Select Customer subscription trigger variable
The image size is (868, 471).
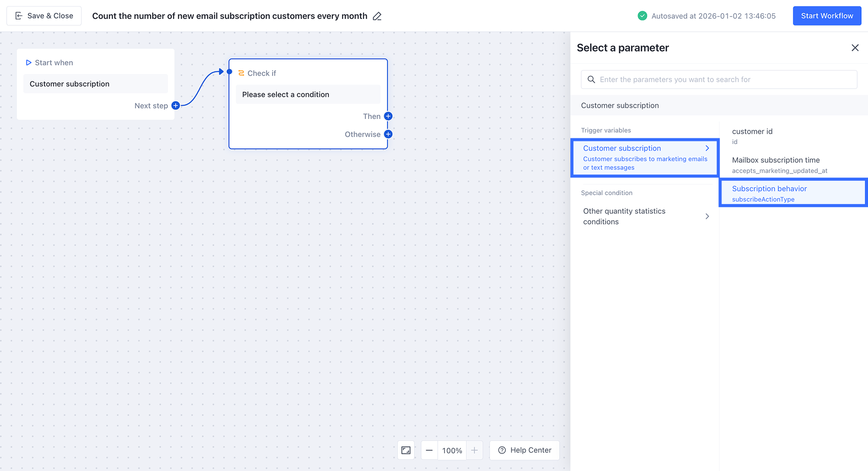tap(645, 158)
